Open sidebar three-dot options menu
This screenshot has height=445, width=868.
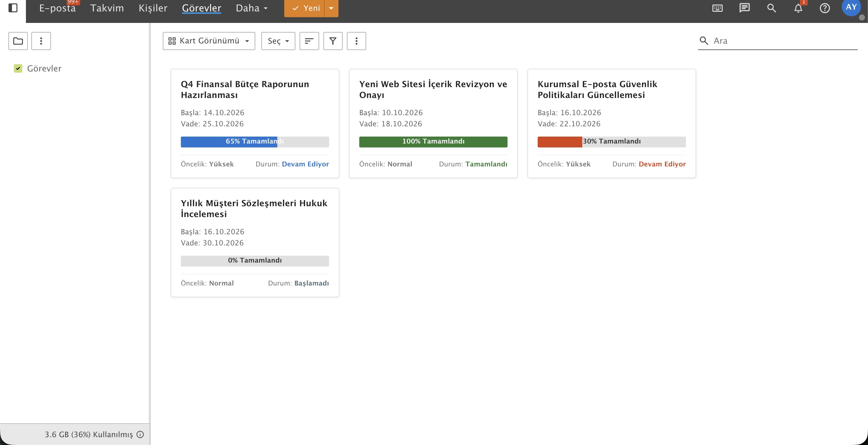(x=41, y=41)
